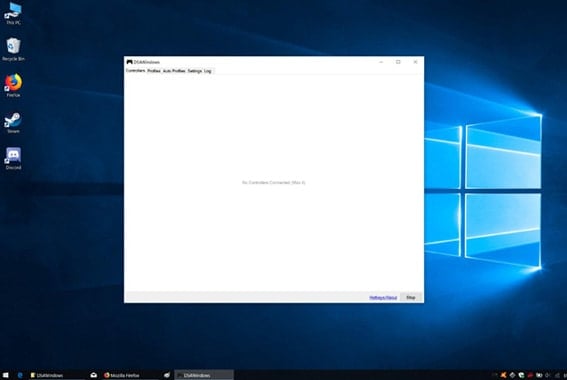The height and width of the screenshot is (380, 567).
Task: Open the Windows Start menu
Action: click(x=5, y=375)
